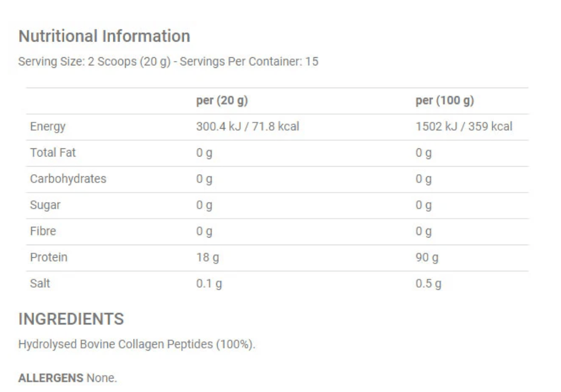Click the 0.5 g salt value
561x392 pixels.
(x=428, y=284)
